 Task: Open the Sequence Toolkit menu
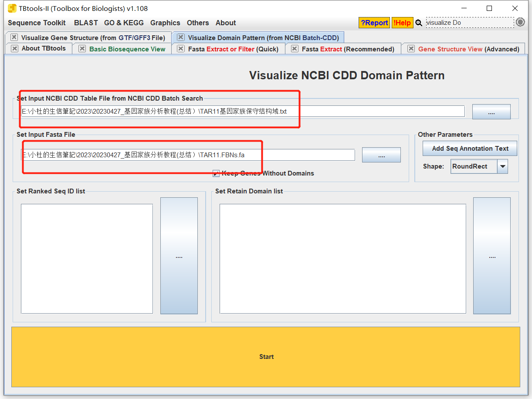click(x=37, y=23)
